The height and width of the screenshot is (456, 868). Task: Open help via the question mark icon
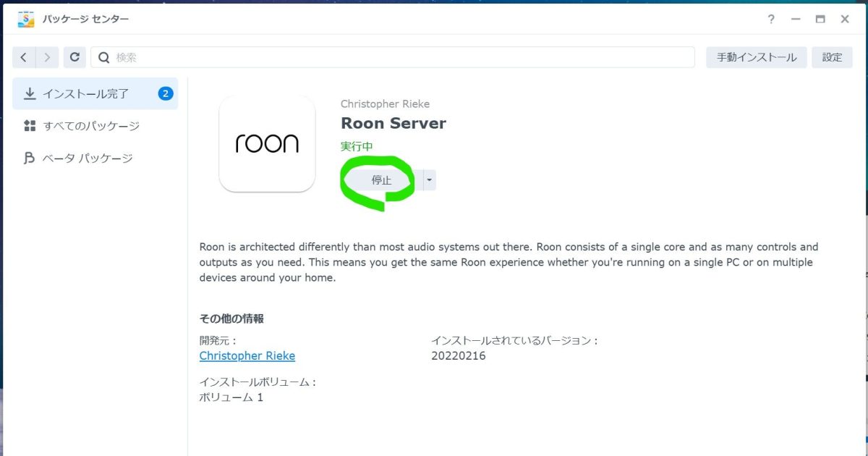coord(772,20)
